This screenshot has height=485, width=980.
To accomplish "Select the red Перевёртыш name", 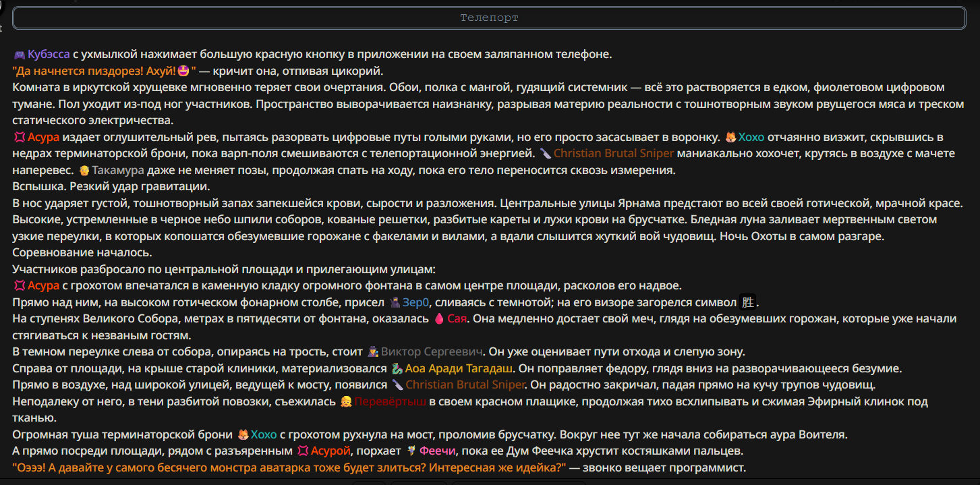I will coord(391,401).
